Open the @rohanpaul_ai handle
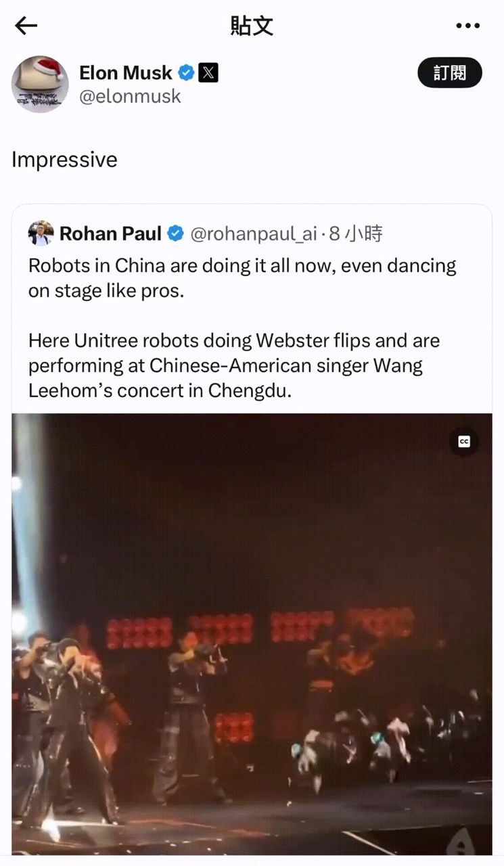Viewport: 504px width, 866px height. [253, 234]
